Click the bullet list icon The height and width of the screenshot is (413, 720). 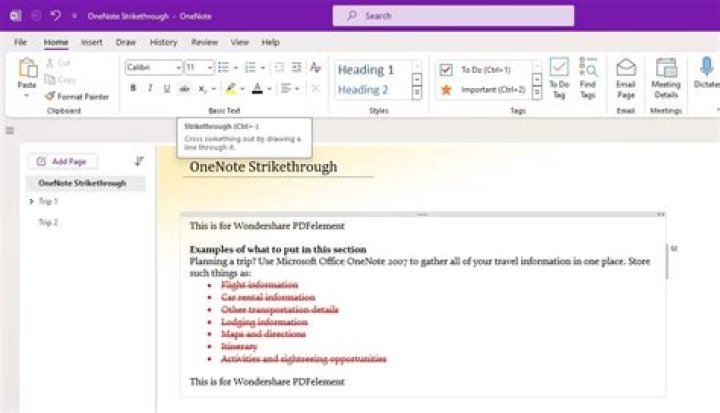point(224,68)
